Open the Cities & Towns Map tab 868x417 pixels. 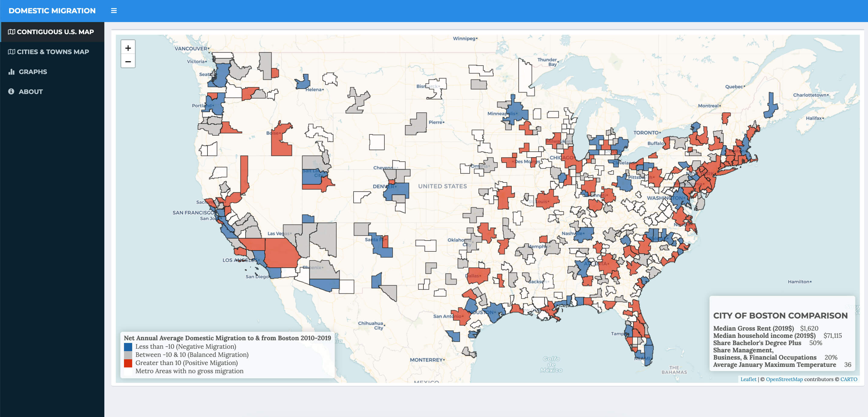pyautogui.click(x=53, y=52)
